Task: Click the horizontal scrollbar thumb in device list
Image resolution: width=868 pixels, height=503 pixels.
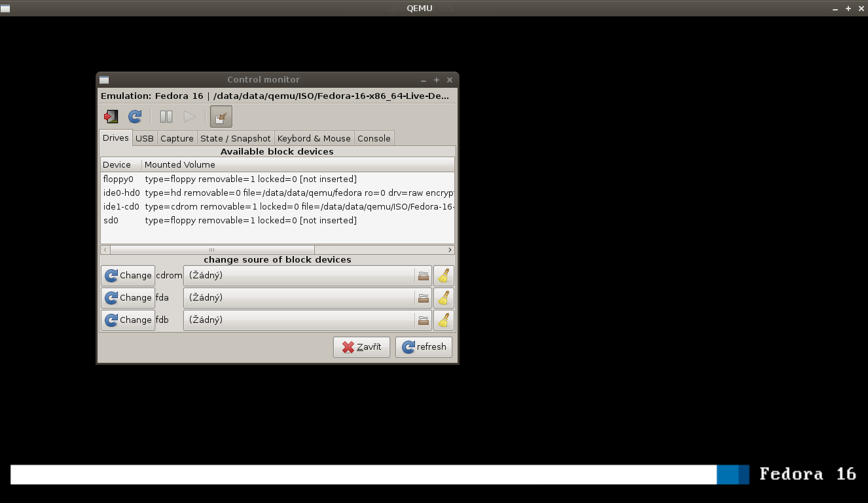Action: coord(212,250)
